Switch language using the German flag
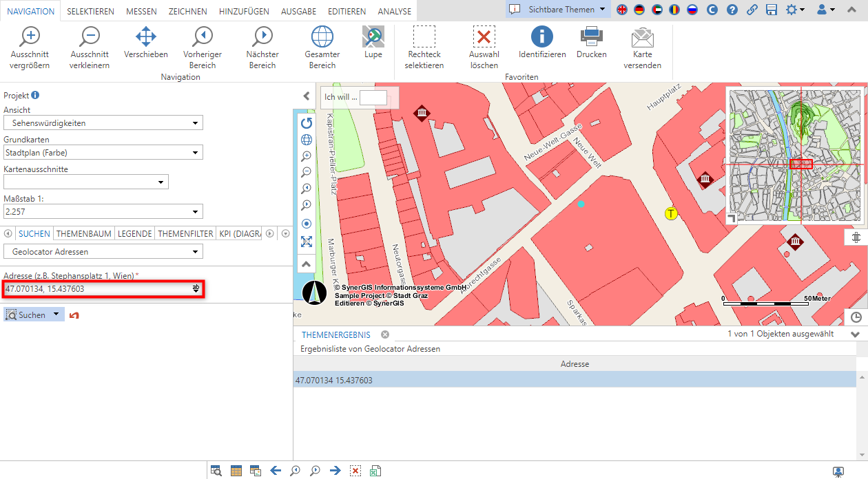 (x=639, y=10)
